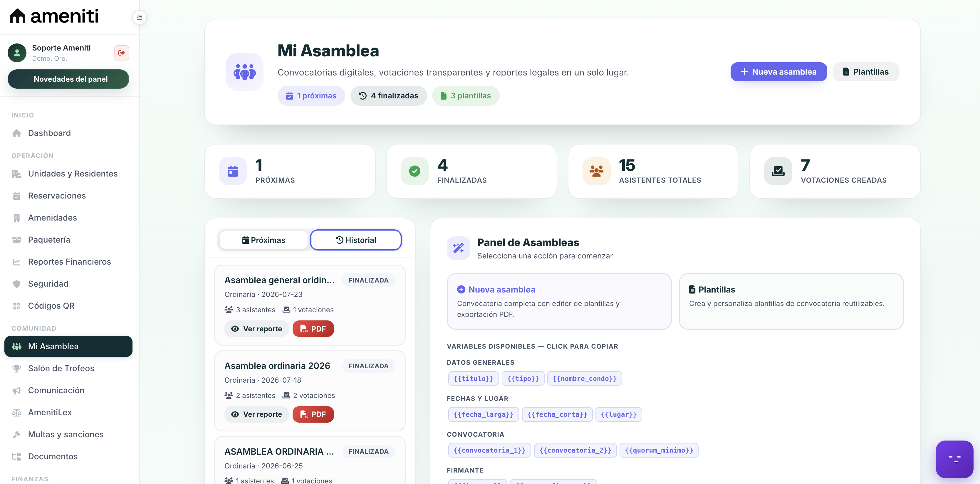The width and height of the screenshot is (980, 484).
Task: Click Novedades del panel button
Action: tap(68, 79)
